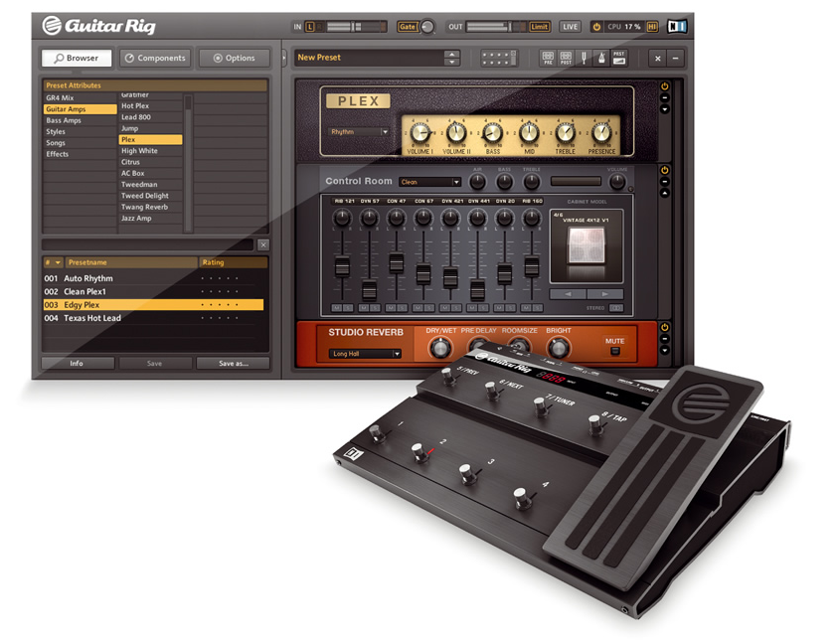Switch to the Browser tab
The width and height of the screenshot is (840, 644).
[x=77, y=58]
